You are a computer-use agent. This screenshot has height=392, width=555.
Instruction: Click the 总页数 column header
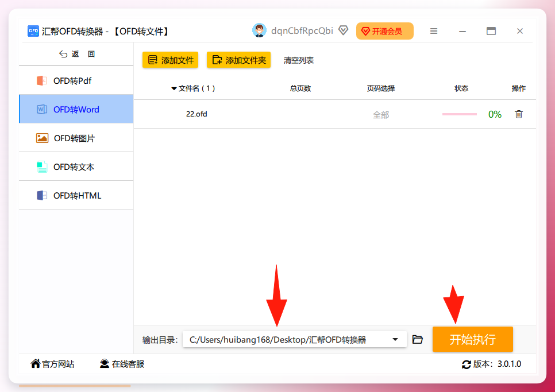[x=300, y=88]
